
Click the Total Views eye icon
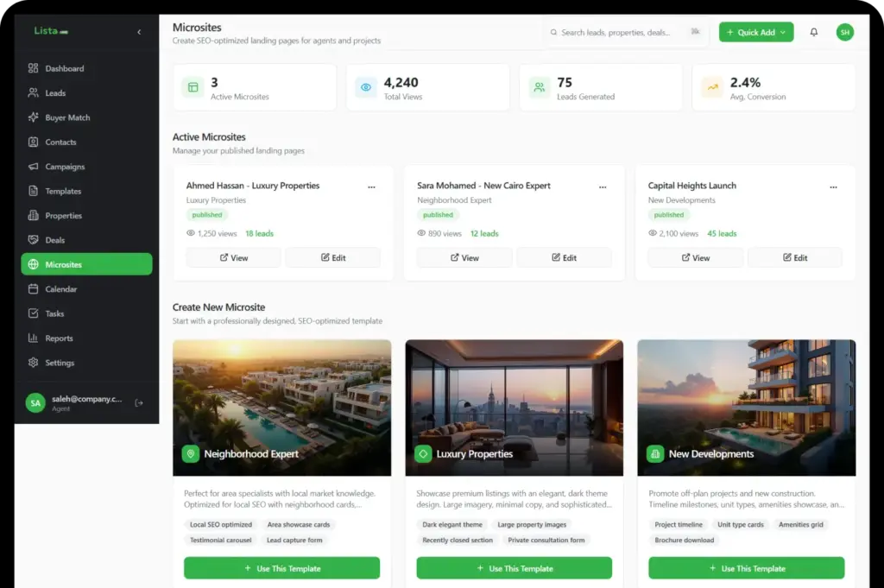coord(366,87)
